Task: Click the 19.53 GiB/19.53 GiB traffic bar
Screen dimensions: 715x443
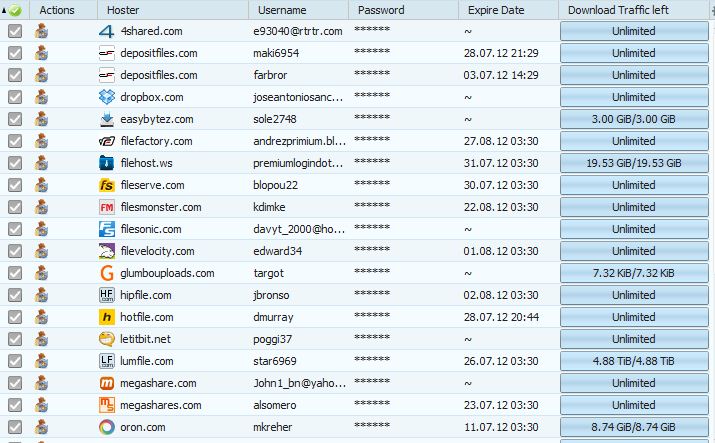Action: [x=634, y=163]
